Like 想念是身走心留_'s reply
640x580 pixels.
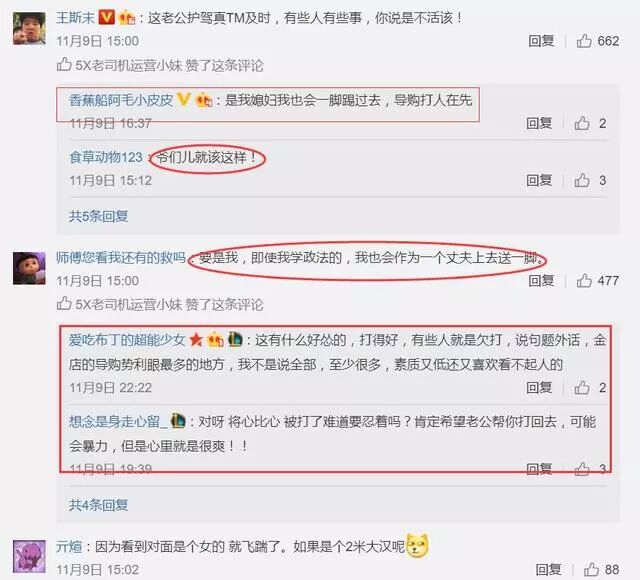[x=582, y=469]
